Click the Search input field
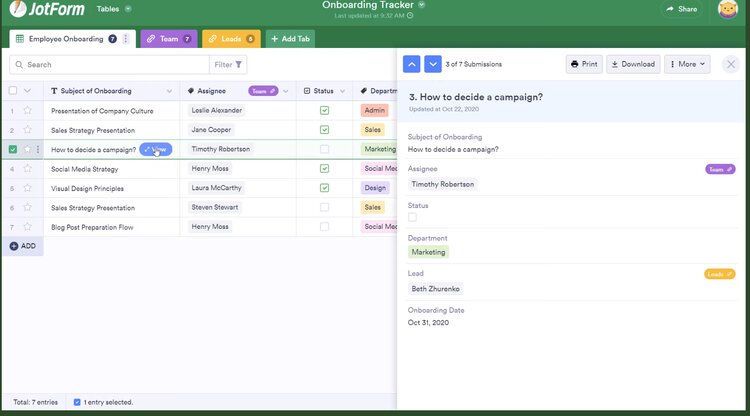This screenshot has height=416, width=750. [110, 65]
